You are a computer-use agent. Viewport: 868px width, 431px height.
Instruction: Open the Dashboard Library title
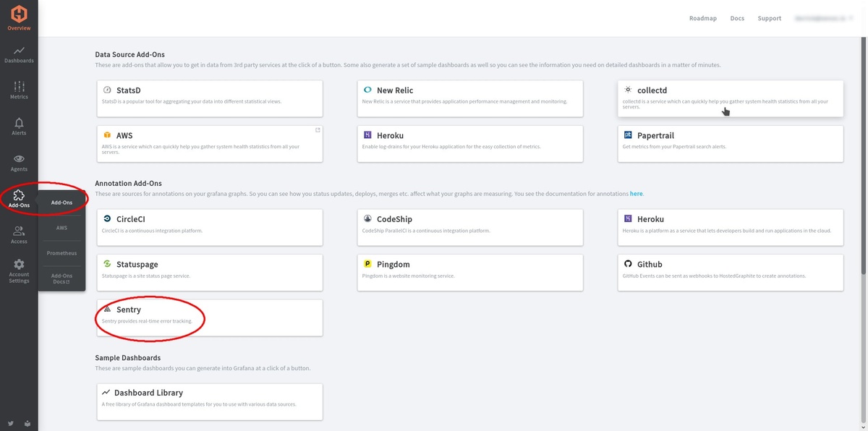click(148, 393)
